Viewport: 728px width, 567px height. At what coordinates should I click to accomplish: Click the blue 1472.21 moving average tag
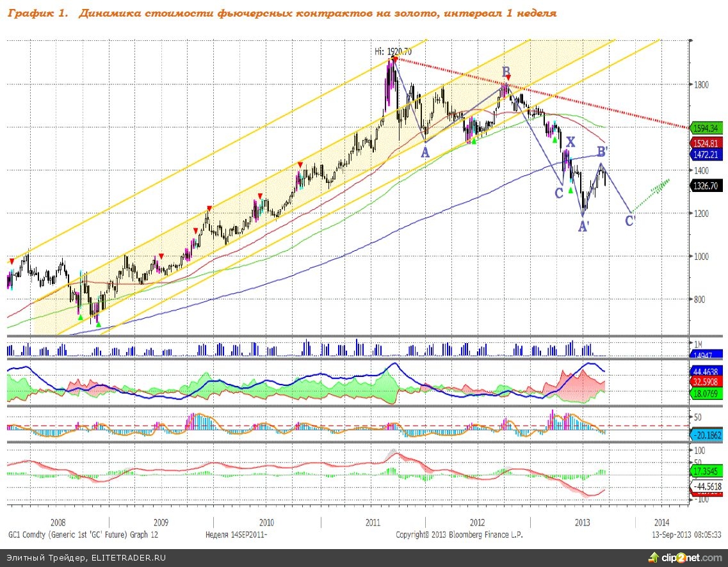tap(707, 154)
